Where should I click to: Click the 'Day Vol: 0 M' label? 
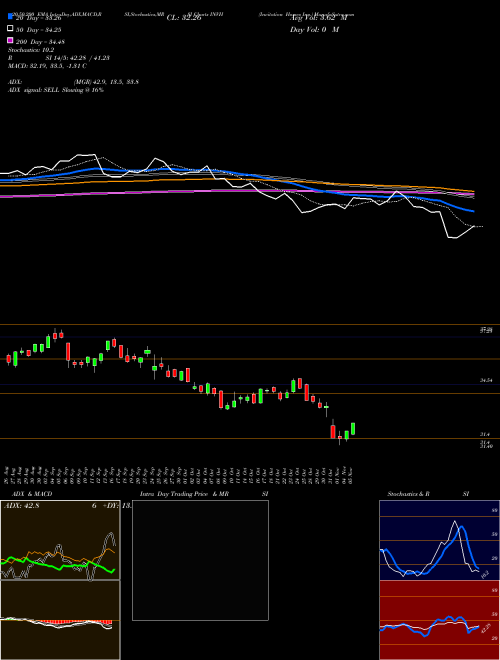pyautogui.click(x=314, y=29)
